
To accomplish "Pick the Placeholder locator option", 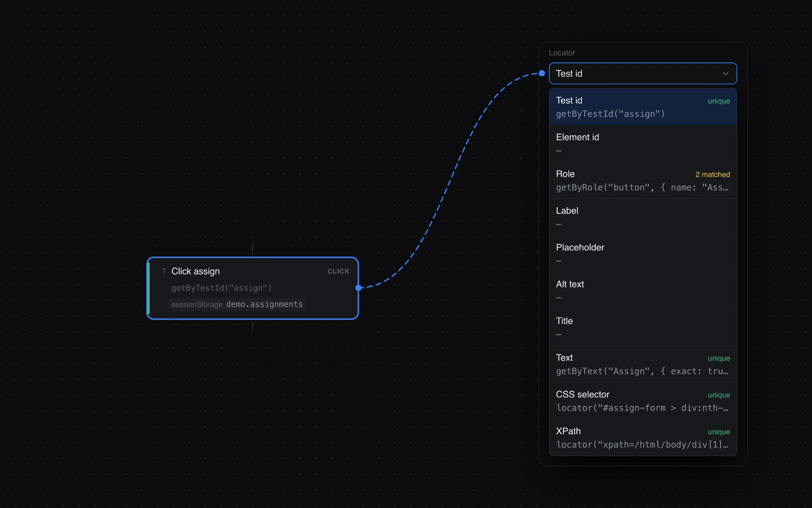I will point(642,254).
